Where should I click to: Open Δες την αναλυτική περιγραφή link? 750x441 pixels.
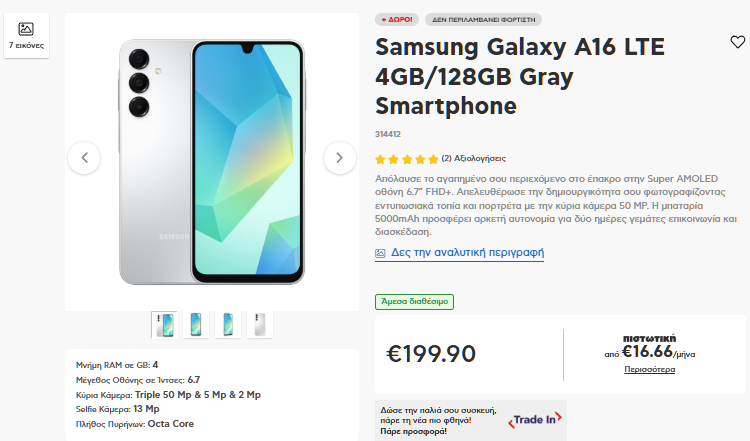pyautogui.click(x=467, y=252)
